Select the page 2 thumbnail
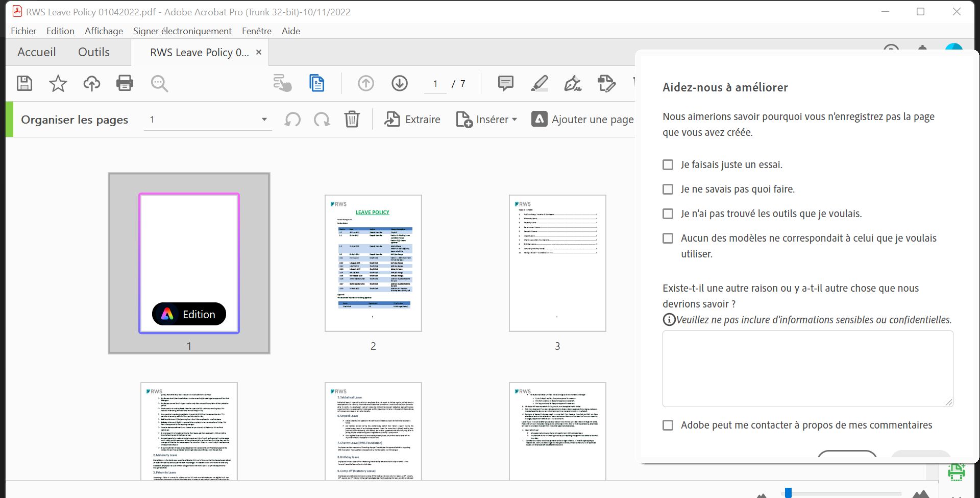Screen dimensions: 980x498 pos(373,263)
